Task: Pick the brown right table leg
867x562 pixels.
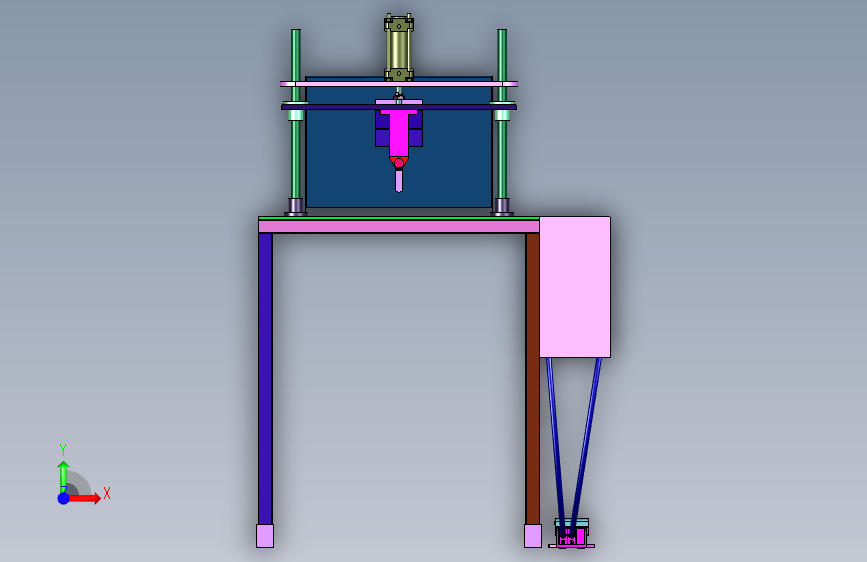Action: pos(532,379)
